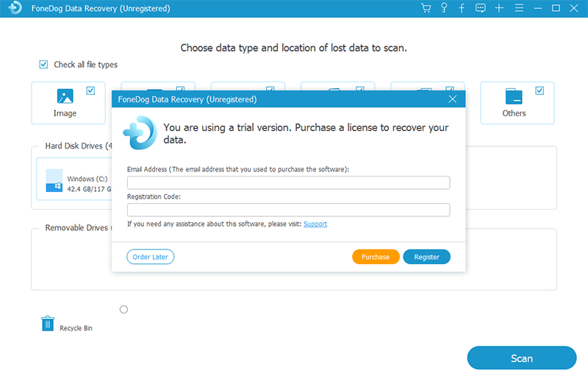Click the FoneDog logo in the dialog

point(140,133)
